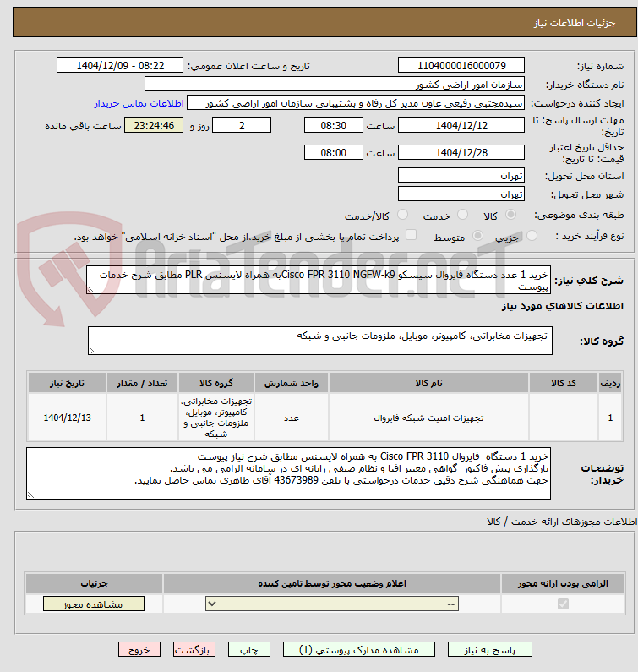Click the اطلاعات کالاهای مورد نیاز heading
This screenshot has height=672, width=638.
point(563,306)
